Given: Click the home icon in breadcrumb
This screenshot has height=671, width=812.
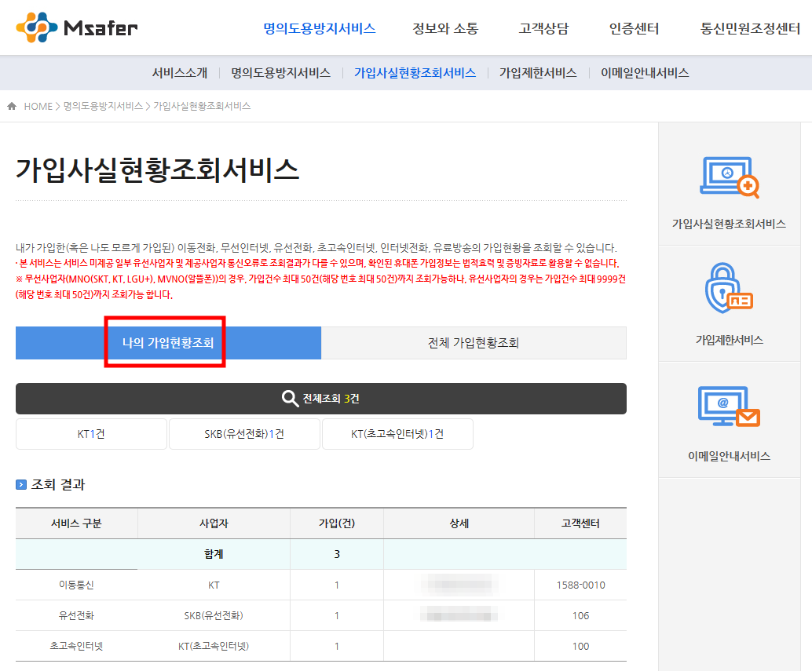Looking at the screenshot, I should (12, 106).
